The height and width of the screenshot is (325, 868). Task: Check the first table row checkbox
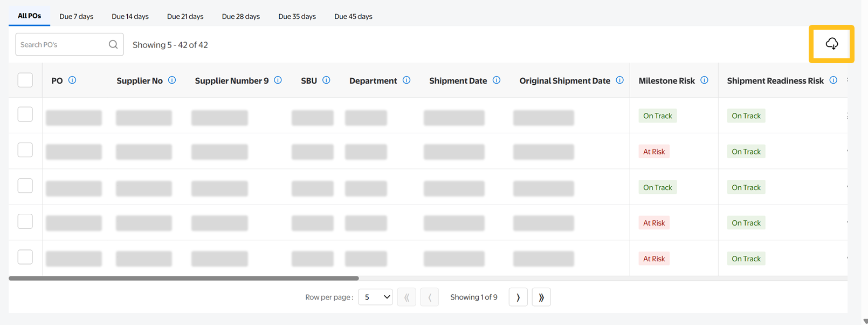point(25,114)
